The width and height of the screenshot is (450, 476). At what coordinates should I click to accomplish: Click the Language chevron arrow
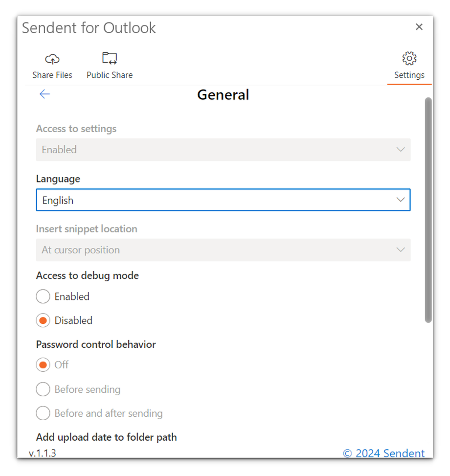click(x=401, y=200)
